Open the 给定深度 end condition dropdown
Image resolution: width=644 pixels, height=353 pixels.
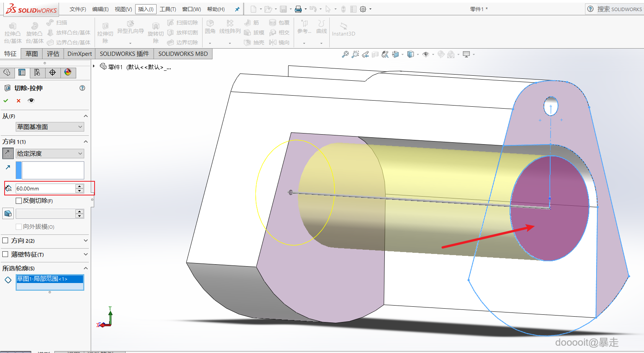(50, 153)
